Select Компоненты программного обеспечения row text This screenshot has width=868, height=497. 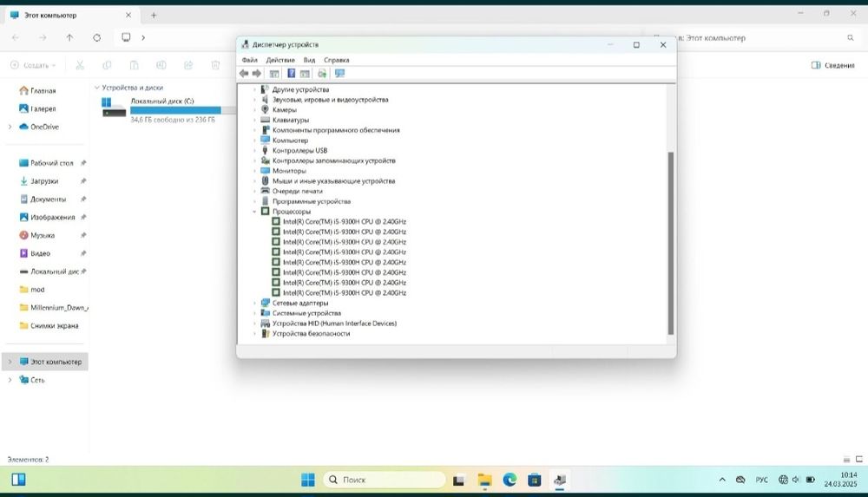pos(336,130)
